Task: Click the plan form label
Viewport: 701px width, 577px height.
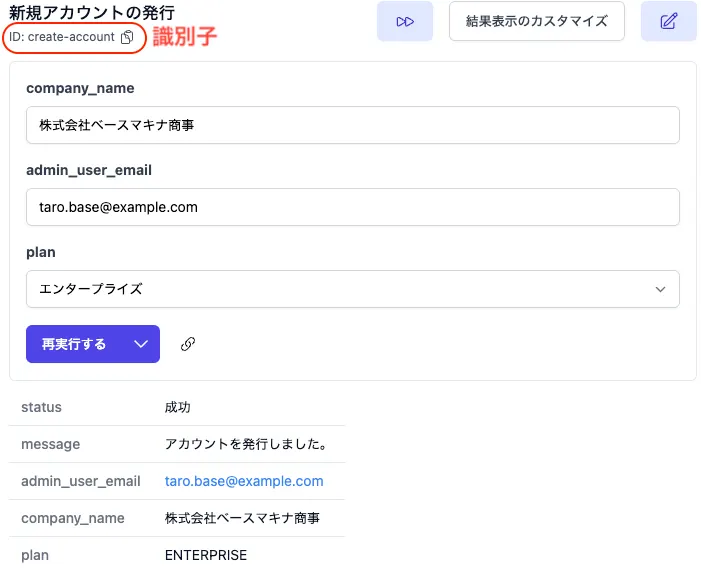Action: tap(41, 253)
